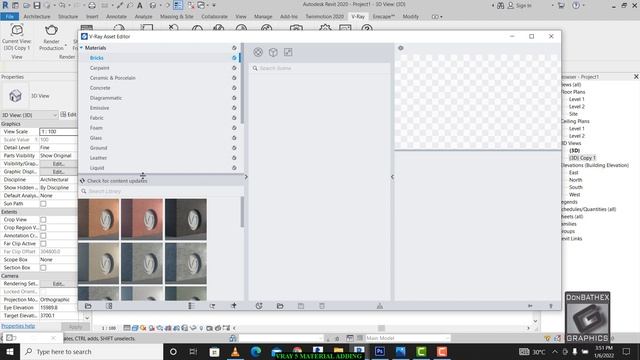
Task: Click the create asset icon in bottom toolbar
Action: [259, 306]
